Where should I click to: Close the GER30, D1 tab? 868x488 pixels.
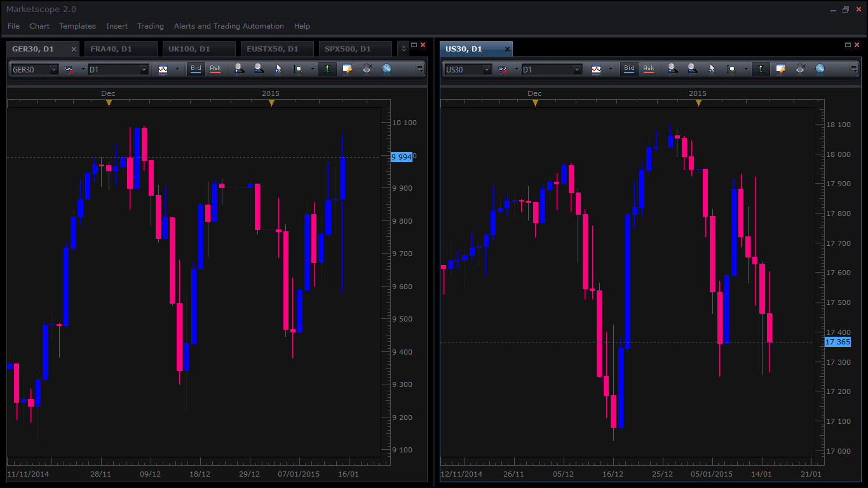pos(74,49)
